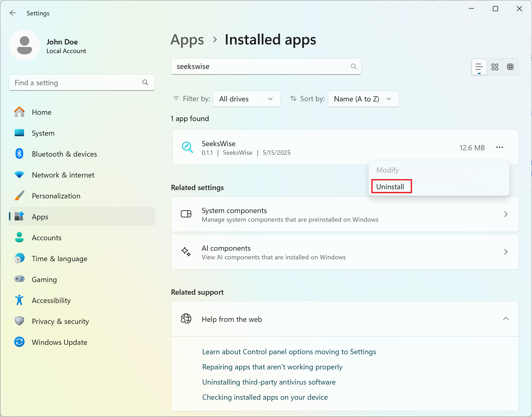Image resolution: width=532 pixels, height=417 pixels.
Task: Open the All drives filter dropdown
Action: tap(247, 99)
